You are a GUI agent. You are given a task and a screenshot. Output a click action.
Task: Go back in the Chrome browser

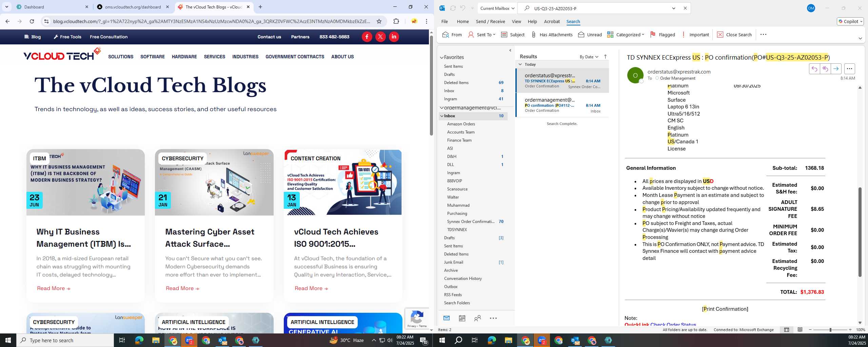pos(7,21)
